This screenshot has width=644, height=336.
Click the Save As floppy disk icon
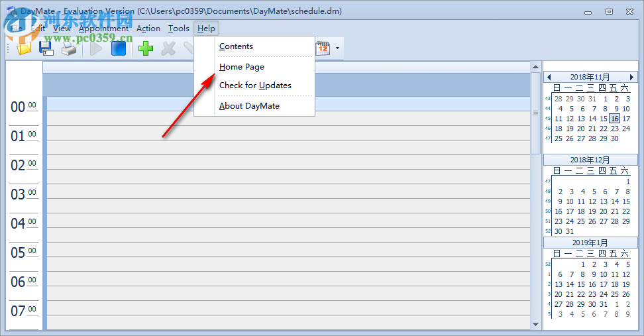(46, 48)
